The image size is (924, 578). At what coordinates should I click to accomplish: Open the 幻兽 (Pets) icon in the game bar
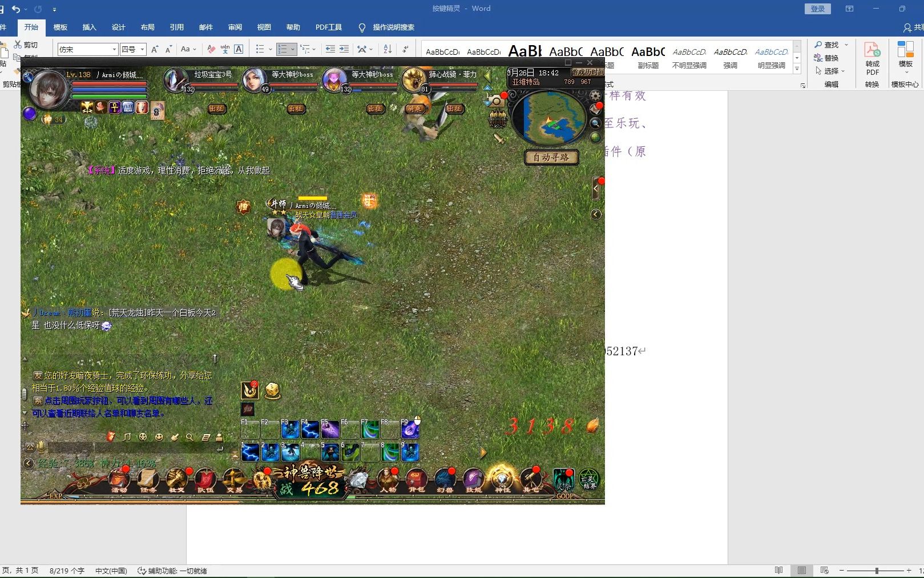[445, 480]
